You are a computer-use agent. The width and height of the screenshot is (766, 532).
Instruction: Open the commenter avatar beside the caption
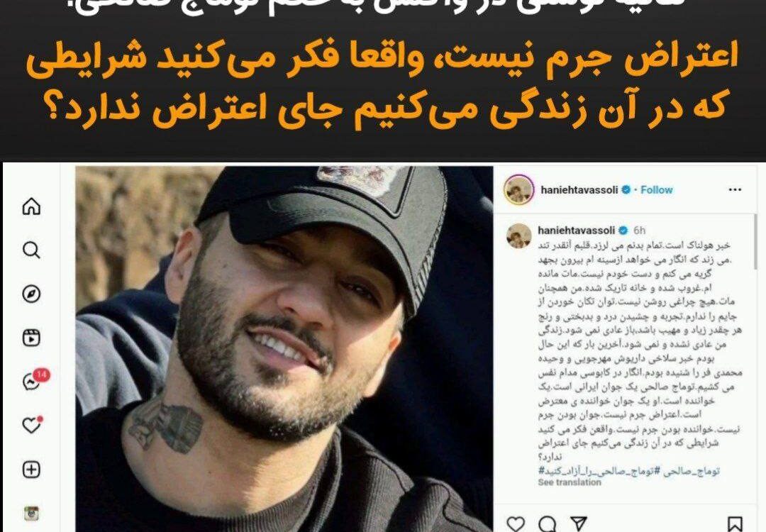[x=518, y=236]
